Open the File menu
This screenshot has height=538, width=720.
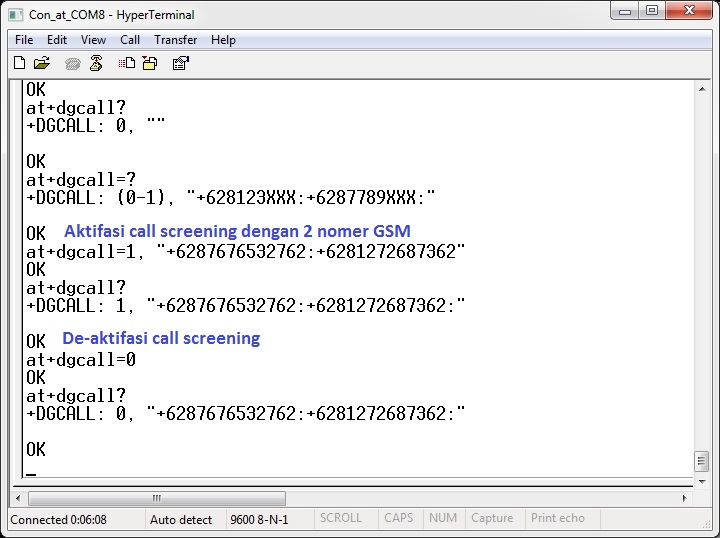click(x=24, y=40)
